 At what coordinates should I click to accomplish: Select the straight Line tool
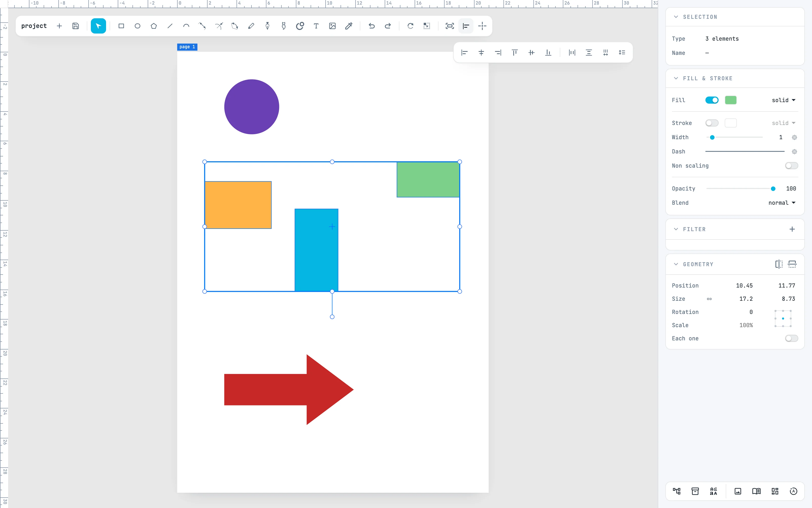pos(170,26)
